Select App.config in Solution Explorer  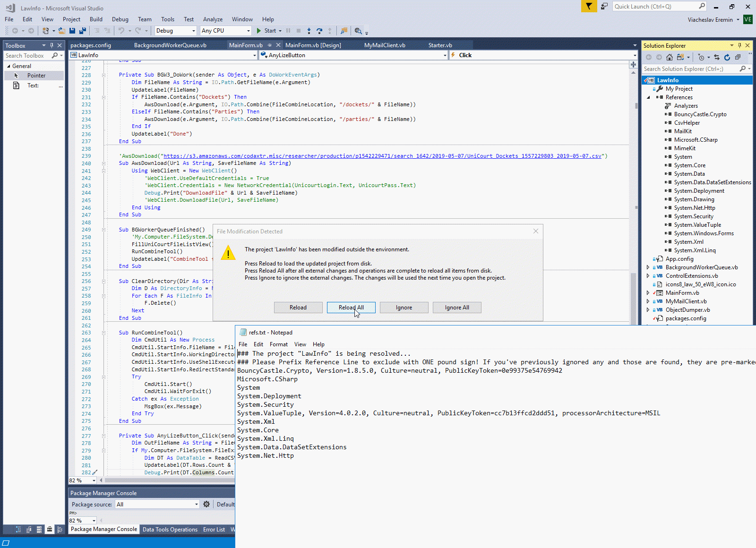(679, 259)
